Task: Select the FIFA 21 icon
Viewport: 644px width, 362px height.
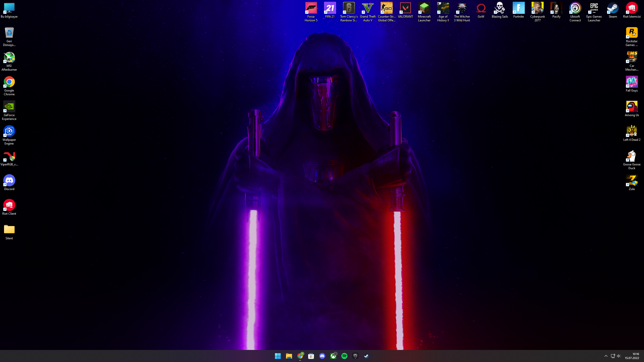Action: [x=330, y=11]
